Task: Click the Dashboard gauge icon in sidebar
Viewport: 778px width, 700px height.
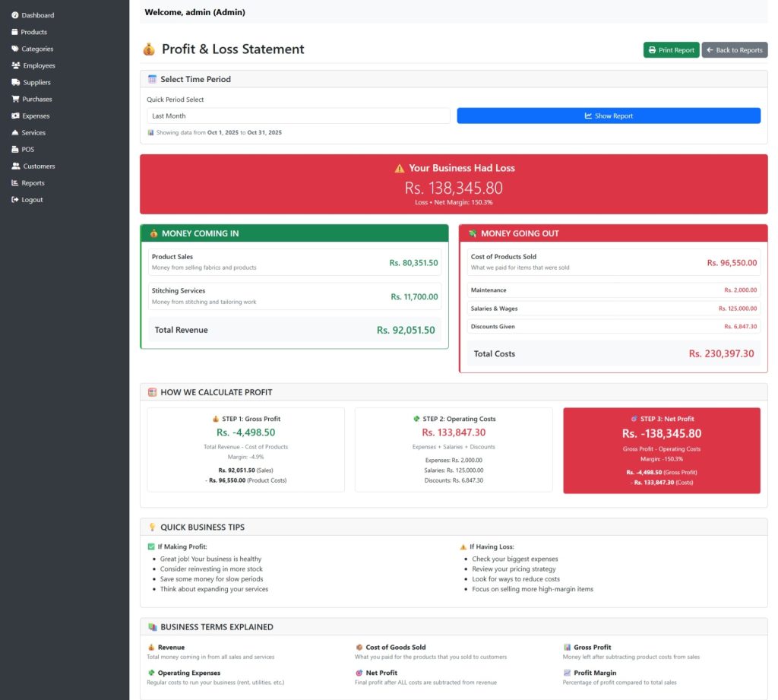Action: (15, 15)
